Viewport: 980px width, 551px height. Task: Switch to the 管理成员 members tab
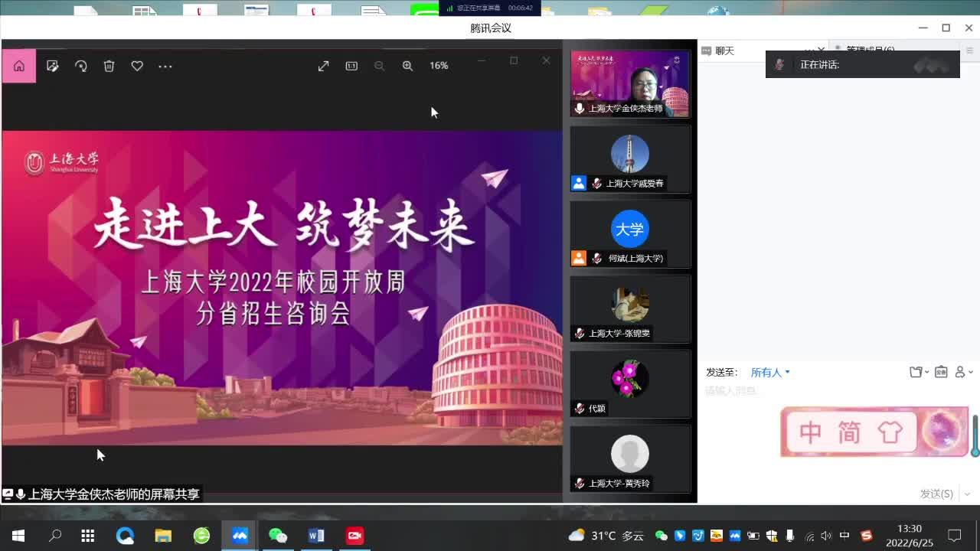pyautogui.click(x=871, y=50)
